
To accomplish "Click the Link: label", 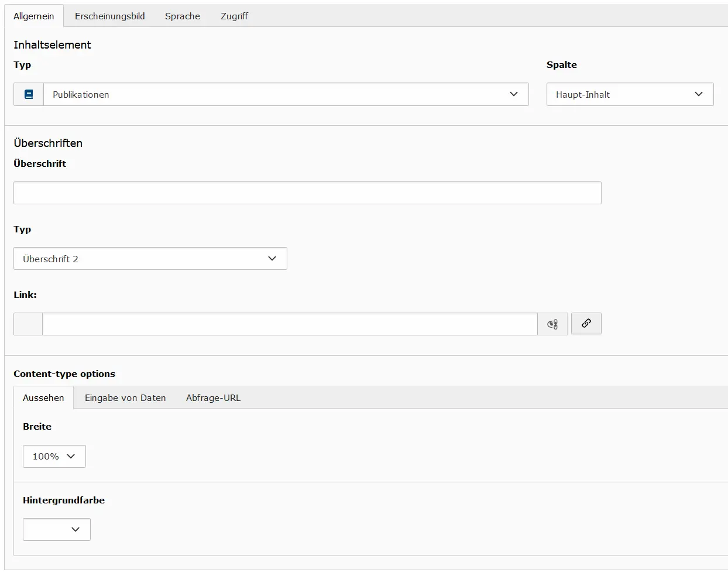I will click(25, 294).
